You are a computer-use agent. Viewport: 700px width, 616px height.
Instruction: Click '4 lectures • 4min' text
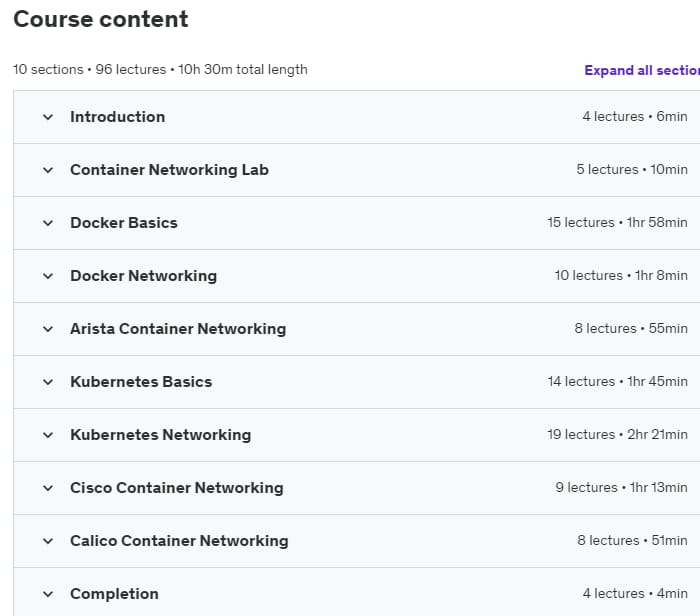click(x=635, y=594)
